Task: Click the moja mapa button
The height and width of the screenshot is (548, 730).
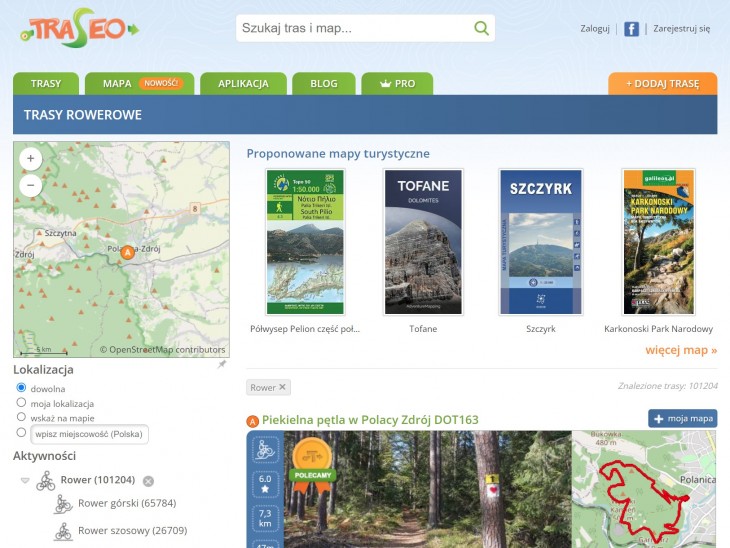Action: click(683, 419)
